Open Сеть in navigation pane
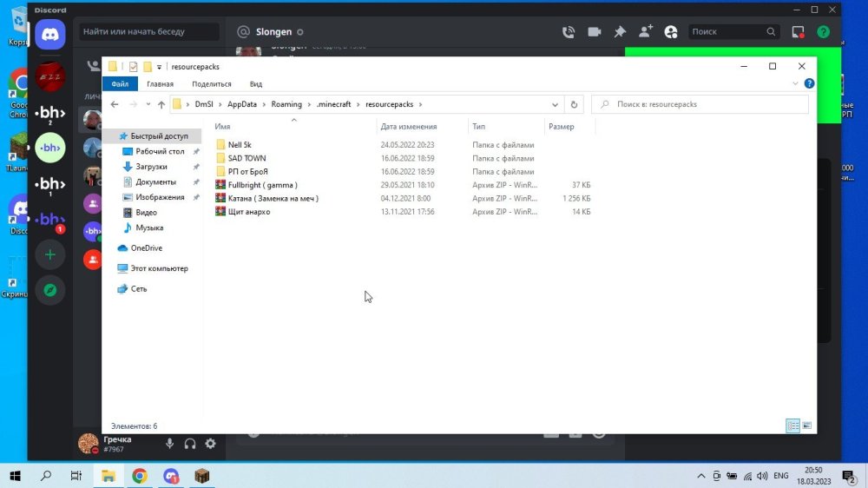Image resolution: width=868 pixels, height=488 pixels. pyautogui.click(x=138, y=289)
